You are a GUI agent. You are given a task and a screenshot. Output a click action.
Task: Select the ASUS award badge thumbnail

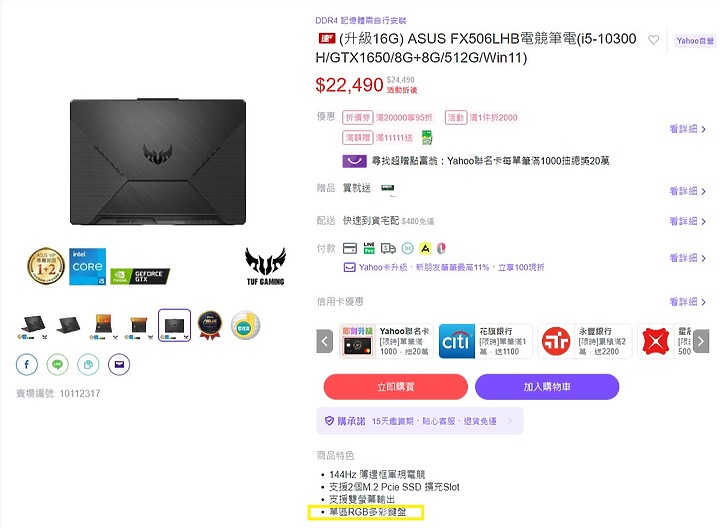[210, 326]
